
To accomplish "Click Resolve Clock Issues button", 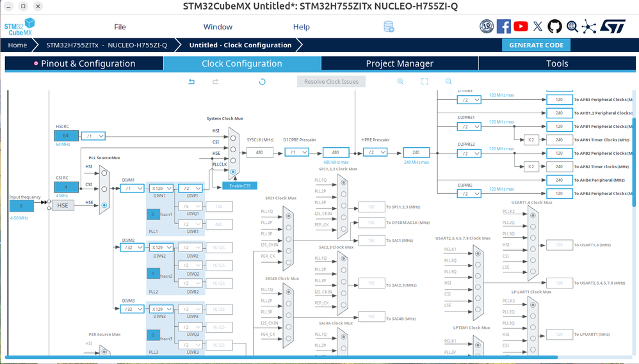I will (331, 81).
